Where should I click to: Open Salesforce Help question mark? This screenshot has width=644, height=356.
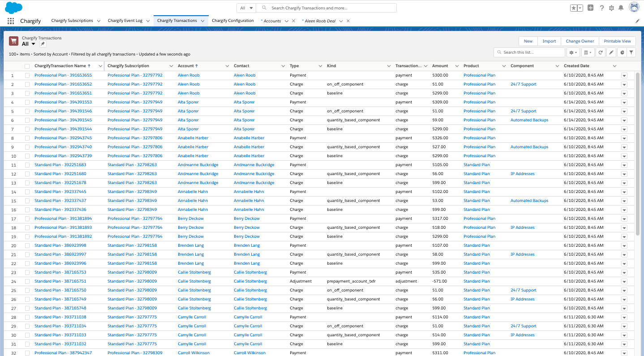tap(601, 8)
